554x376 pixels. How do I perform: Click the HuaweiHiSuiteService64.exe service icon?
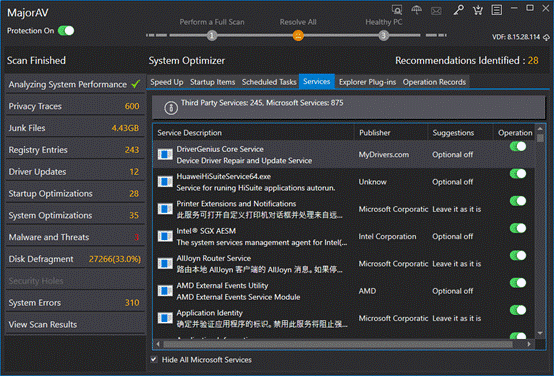tap(165, 182)
